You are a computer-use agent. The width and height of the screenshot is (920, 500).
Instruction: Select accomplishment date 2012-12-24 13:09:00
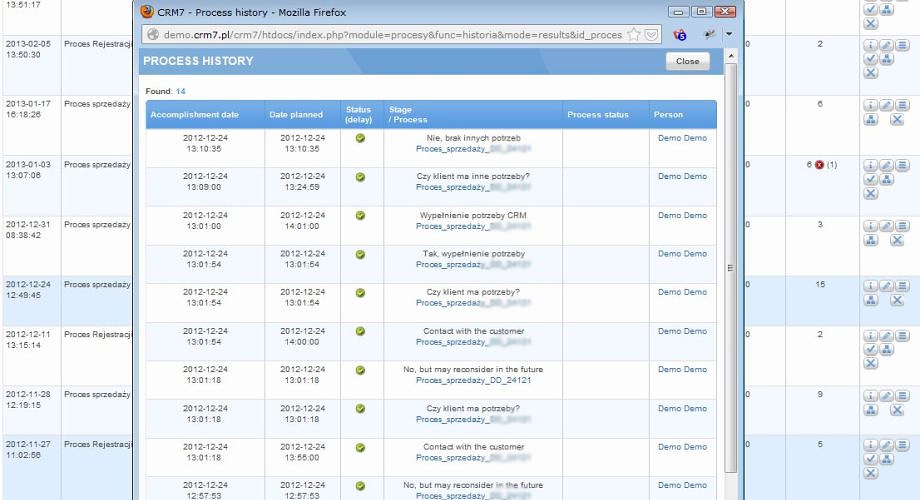coord(204,181)
